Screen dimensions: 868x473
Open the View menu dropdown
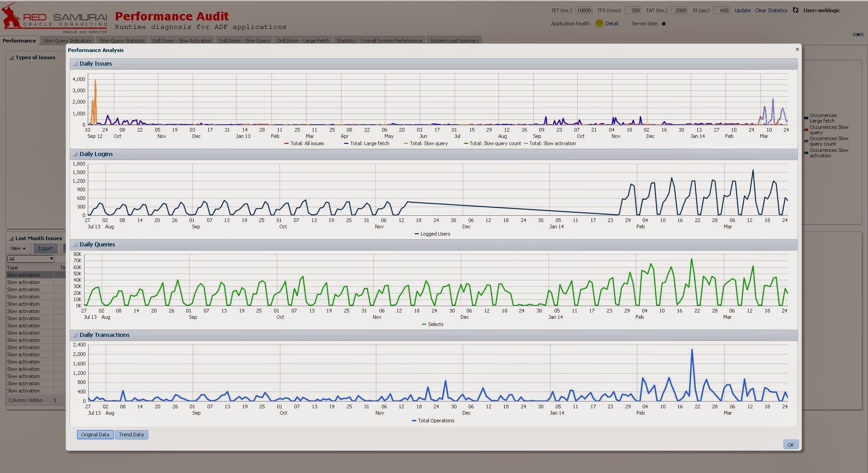click(18, 248)
